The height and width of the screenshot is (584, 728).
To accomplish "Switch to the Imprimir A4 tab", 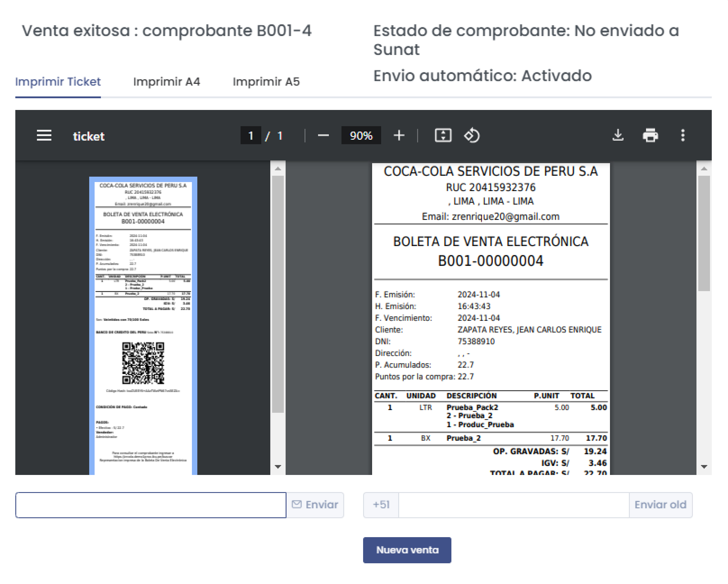I will (167, 81).
